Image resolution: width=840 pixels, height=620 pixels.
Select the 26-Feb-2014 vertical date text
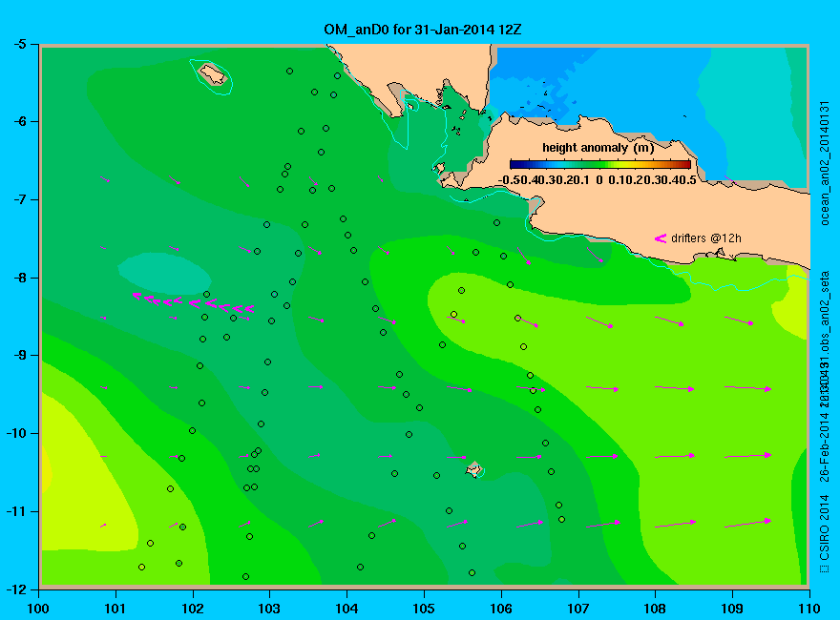click(x=825, y=446)
